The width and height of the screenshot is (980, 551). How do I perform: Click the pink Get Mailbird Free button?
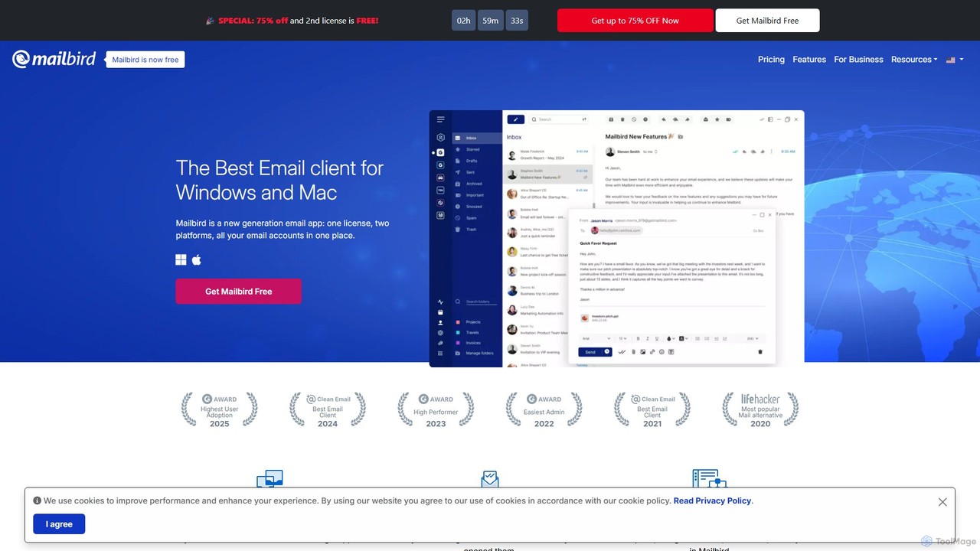pos(238,292)
